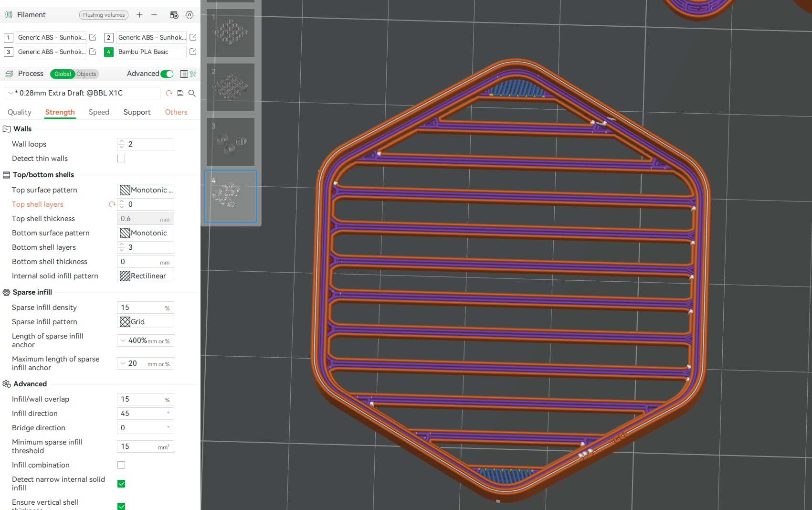Switch to the Speed tab

[99, 112]
